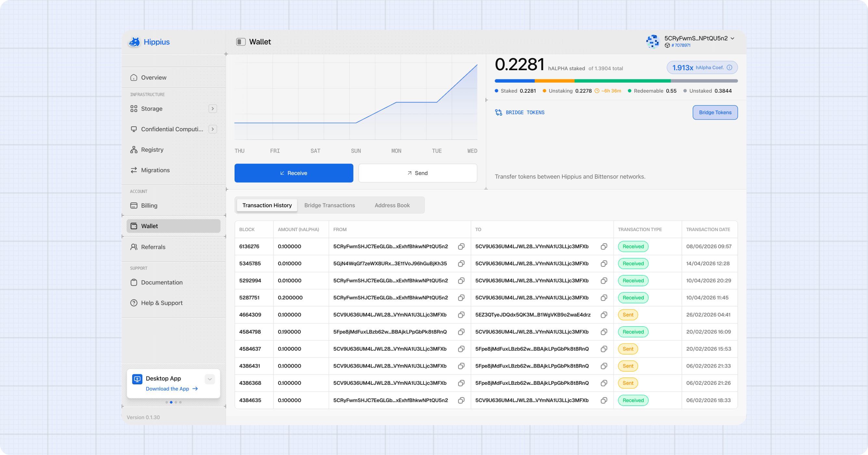Open Help & Support
Viewport: 868px width, 455px height.
(173, 303)
